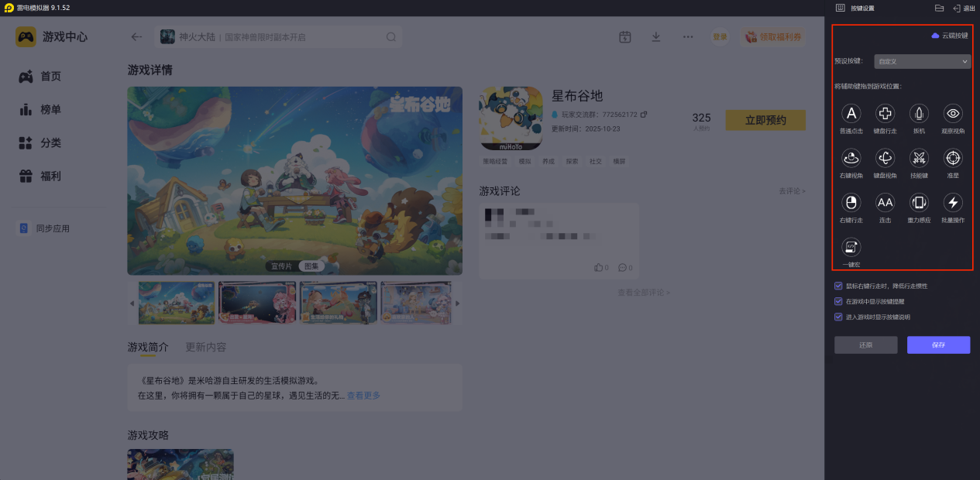
Task: Open 查看全部评论 link
Action: click(644, 293)
